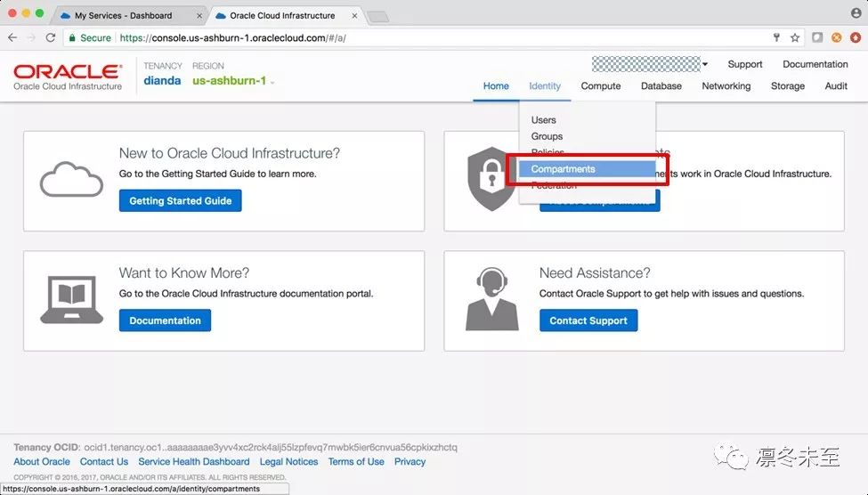Screen dimensions: 868x495
Task: Open the Database menu
Action: (661, 85)
